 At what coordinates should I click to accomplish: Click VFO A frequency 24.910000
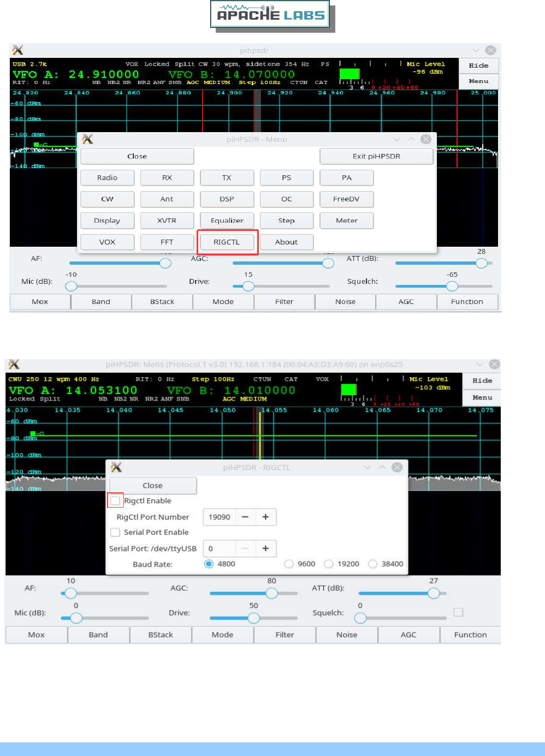coord(104,74)
